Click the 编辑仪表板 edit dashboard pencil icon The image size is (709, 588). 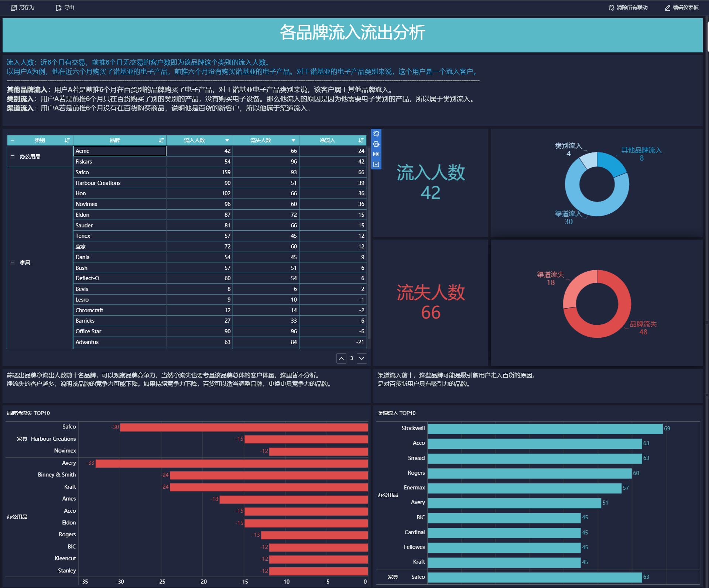[667, 7]
